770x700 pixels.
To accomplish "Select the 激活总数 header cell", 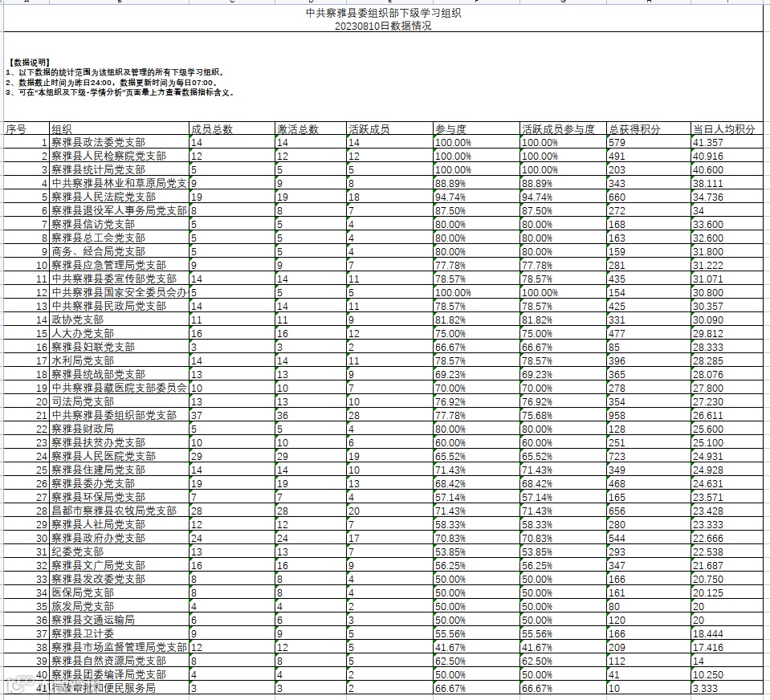I will 311,129.
